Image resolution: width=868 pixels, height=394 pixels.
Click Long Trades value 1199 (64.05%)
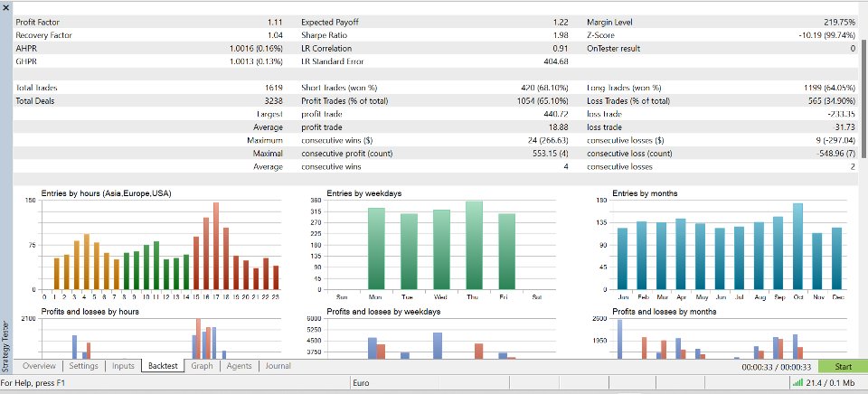[x=829, y=88]
